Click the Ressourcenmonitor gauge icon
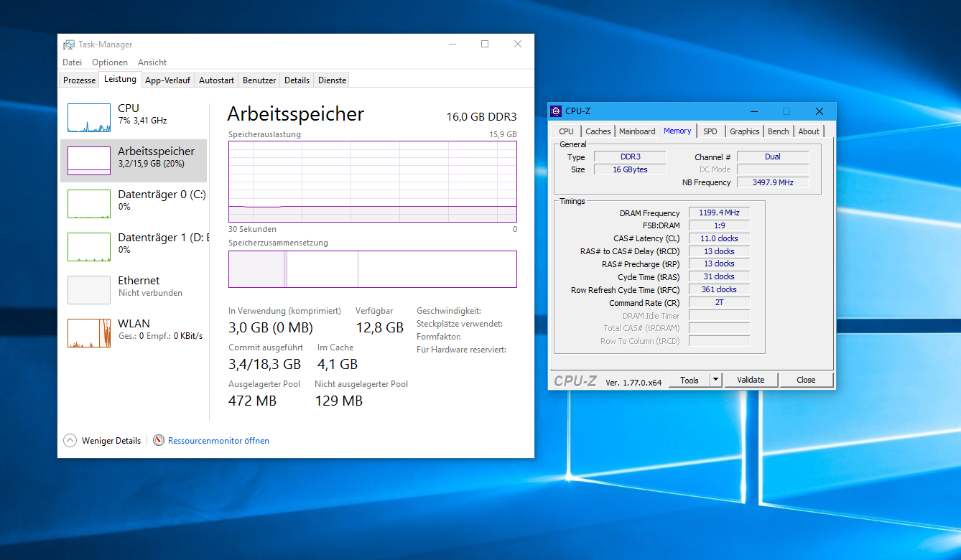The image size is (961, 560). tap(159, 440)
